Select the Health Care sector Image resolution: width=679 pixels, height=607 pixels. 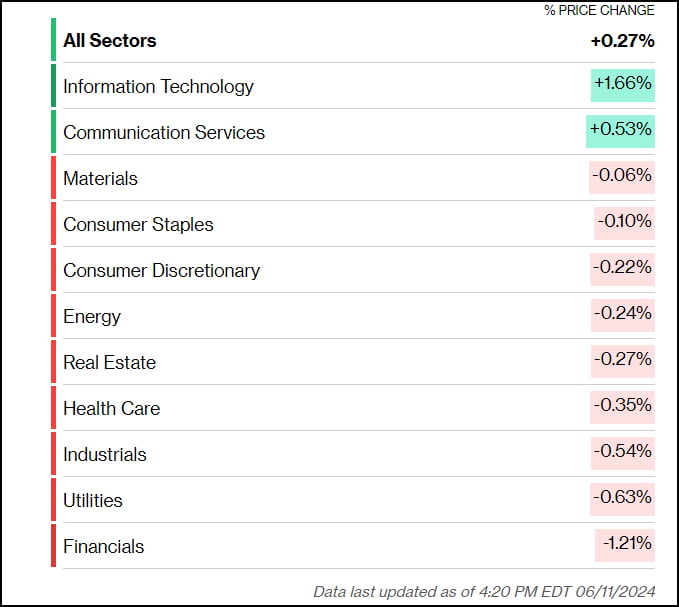(111, 409)
